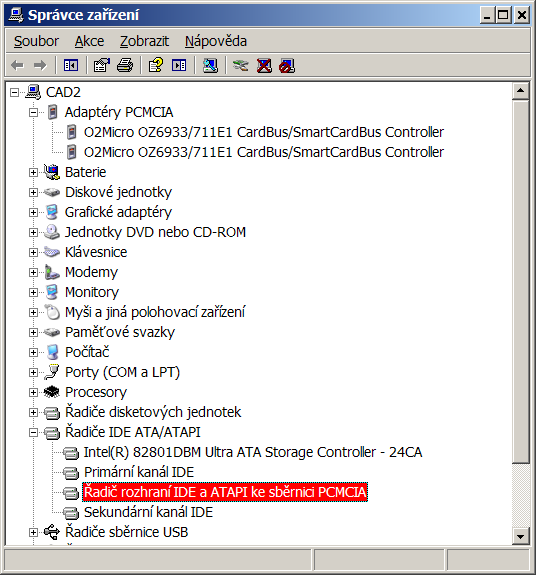Image resolution: width=536 pixels, height=575 pixels.
Task: Select Intel 82801DBM Ultra ATA Storage Controller
Action: coord(253,452)
